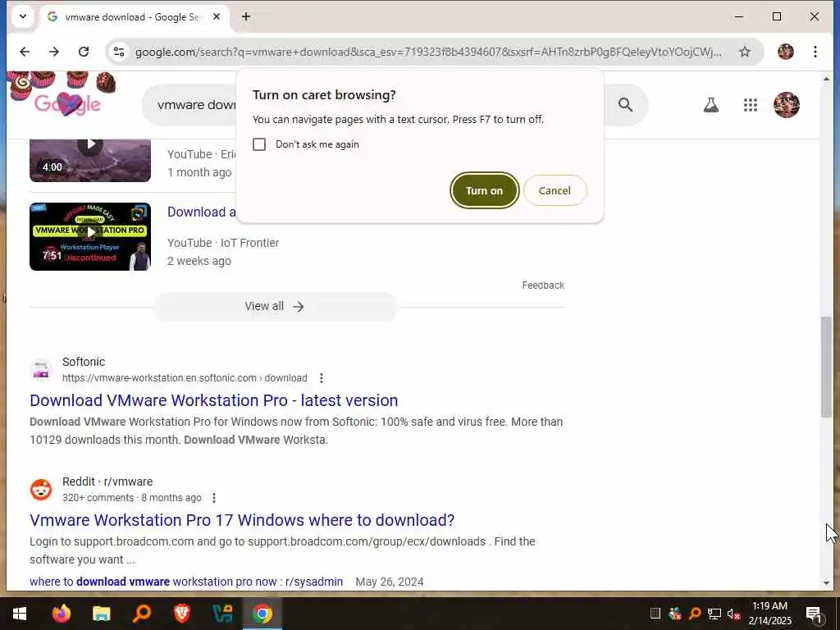Open the orange magnifier search app on taskbar
The height and width of the screenshot is (630, 840).
pos(141,614)
